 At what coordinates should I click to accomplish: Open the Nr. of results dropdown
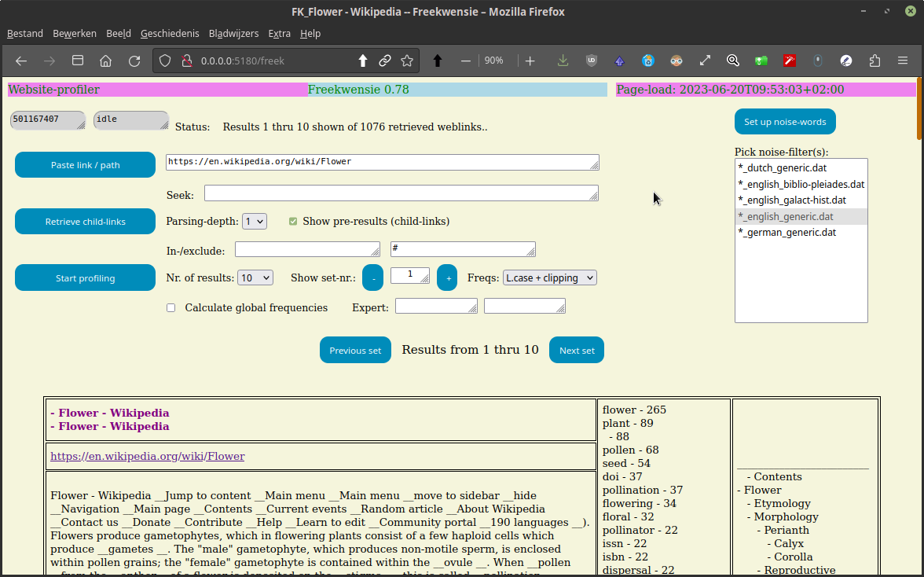click(x=255, y=277)
